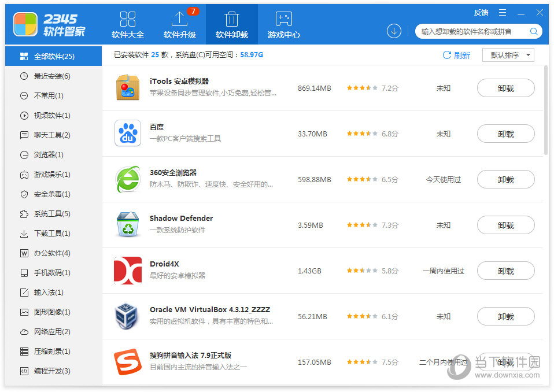The image size is (554, 392).
Task: Switch to the 软件卸载 uninstall tab
Action: coord(231,24)
